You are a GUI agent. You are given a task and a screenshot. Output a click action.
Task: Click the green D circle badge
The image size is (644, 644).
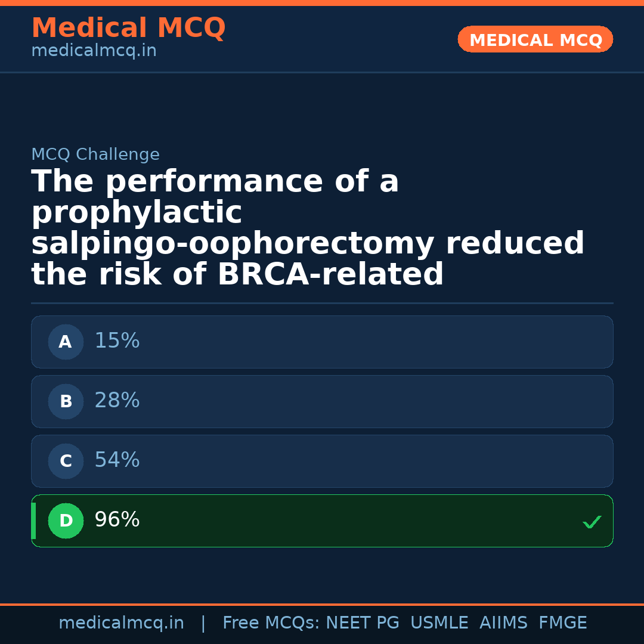tap(66, 521)
